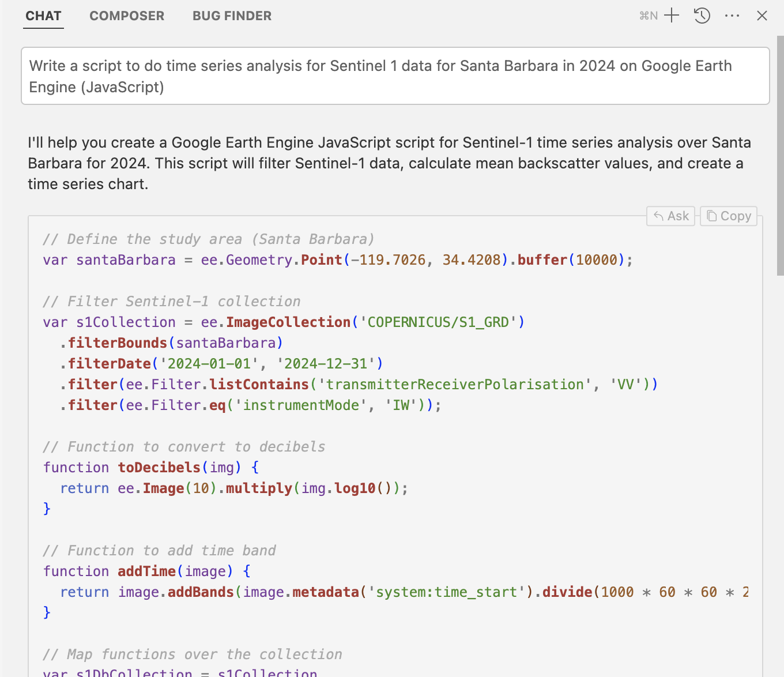Open the chat history clock icon

702,16
